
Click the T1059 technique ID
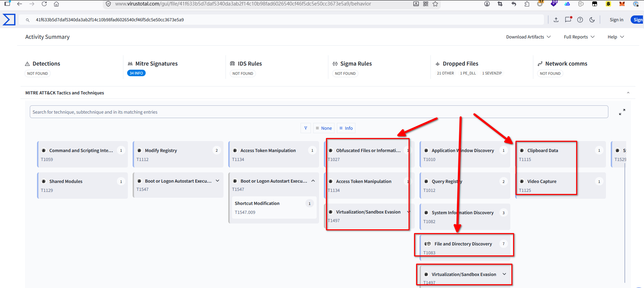click(x=47, y=159)
